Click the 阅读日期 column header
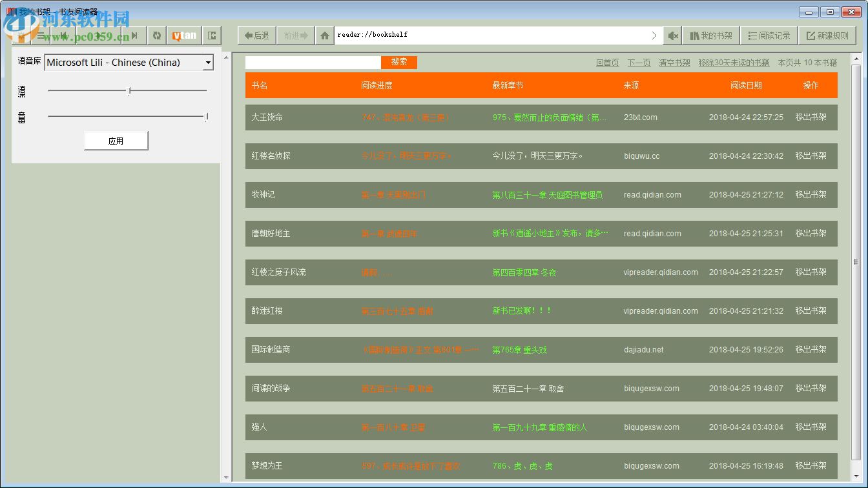868x488 pixels. (x=746, y=85)
